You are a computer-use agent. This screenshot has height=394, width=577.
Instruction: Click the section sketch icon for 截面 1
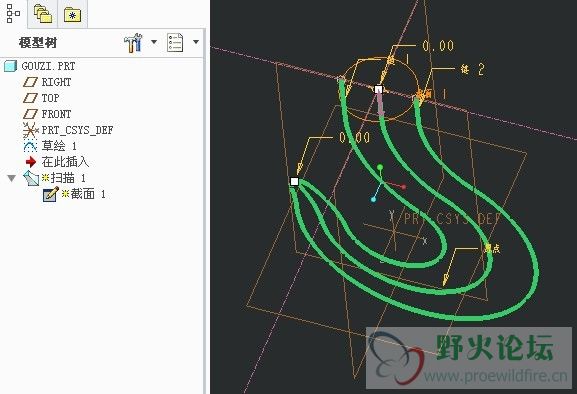coord(50,194)
